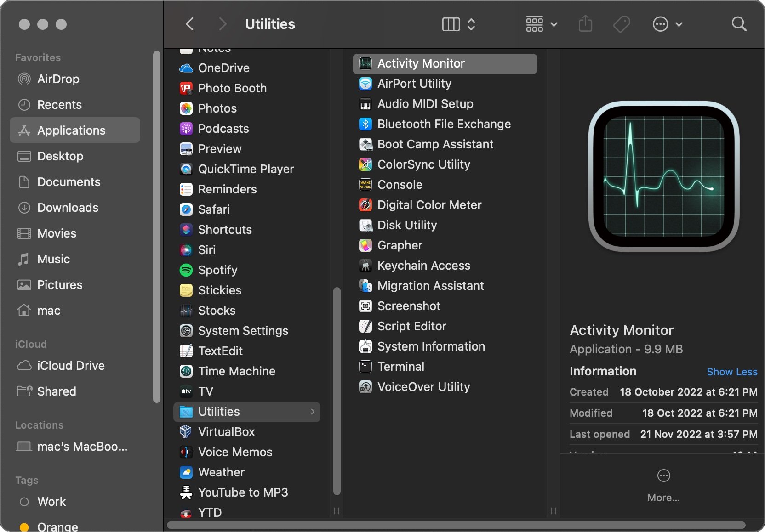Open the Downloads sidebar item
Screen dimensions: 765x532
[x=68, y=208]
